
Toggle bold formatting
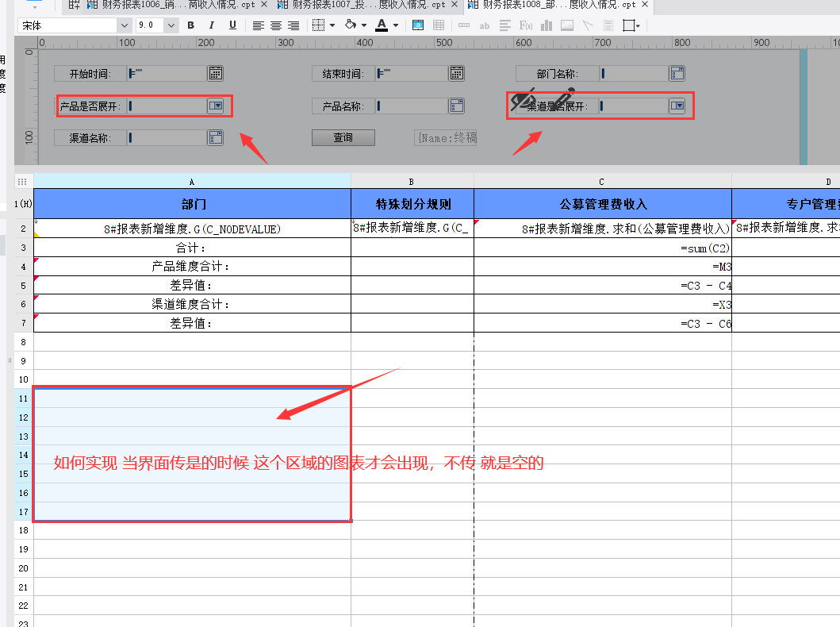point(190,25)
